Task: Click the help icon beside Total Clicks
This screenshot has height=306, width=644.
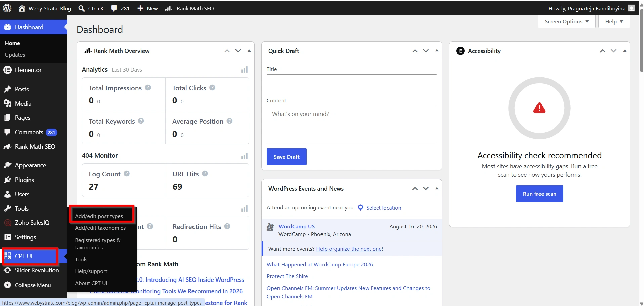Action: (x=212, y=88)
